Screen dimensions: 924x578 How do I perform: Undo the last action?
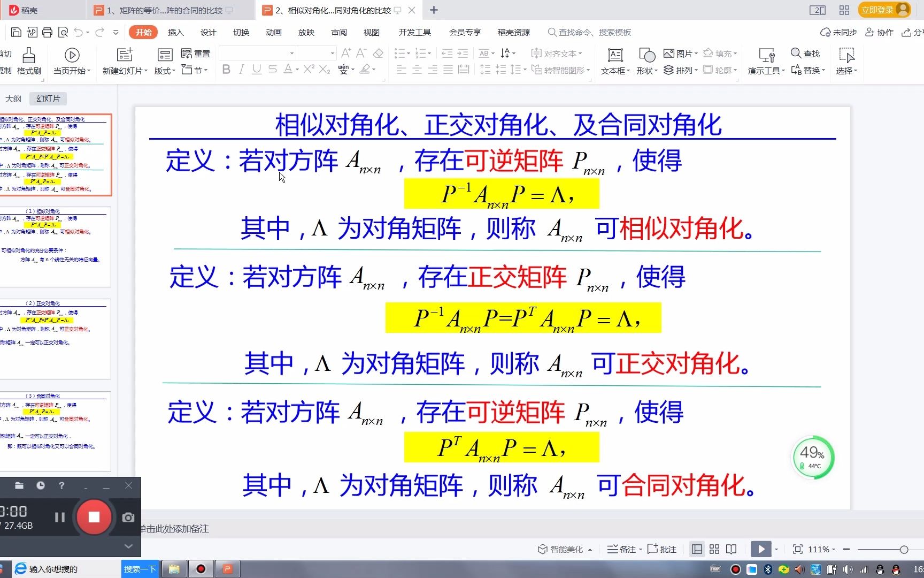click(79, 32)
